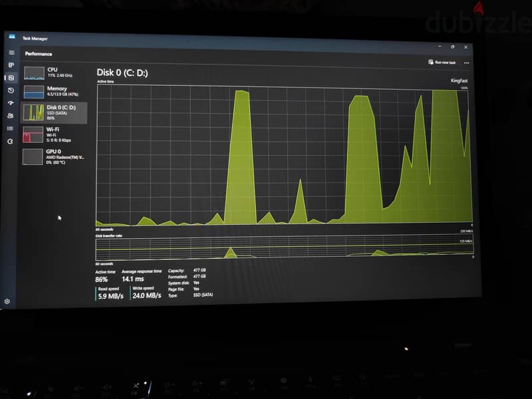This screenshot has width=532, height=399.
Task: Select the CPU performance item
Action: click(x=55, y=72)
